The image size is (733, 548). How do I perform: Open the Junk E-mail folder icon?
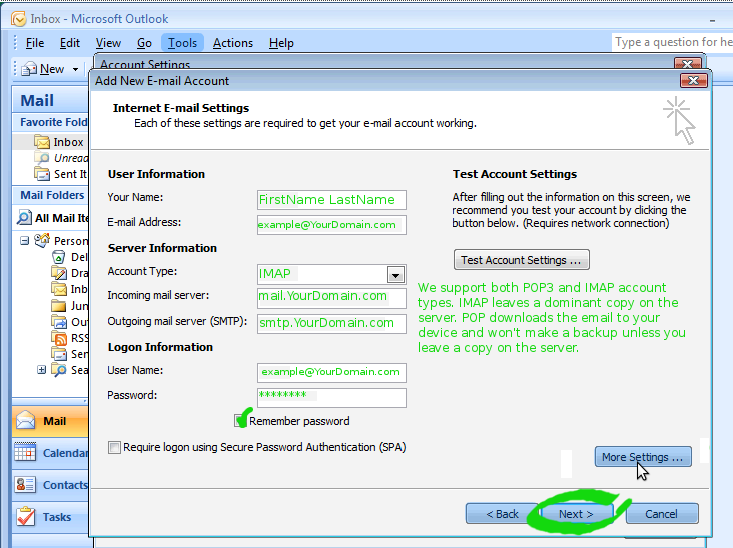pos(58,306)
